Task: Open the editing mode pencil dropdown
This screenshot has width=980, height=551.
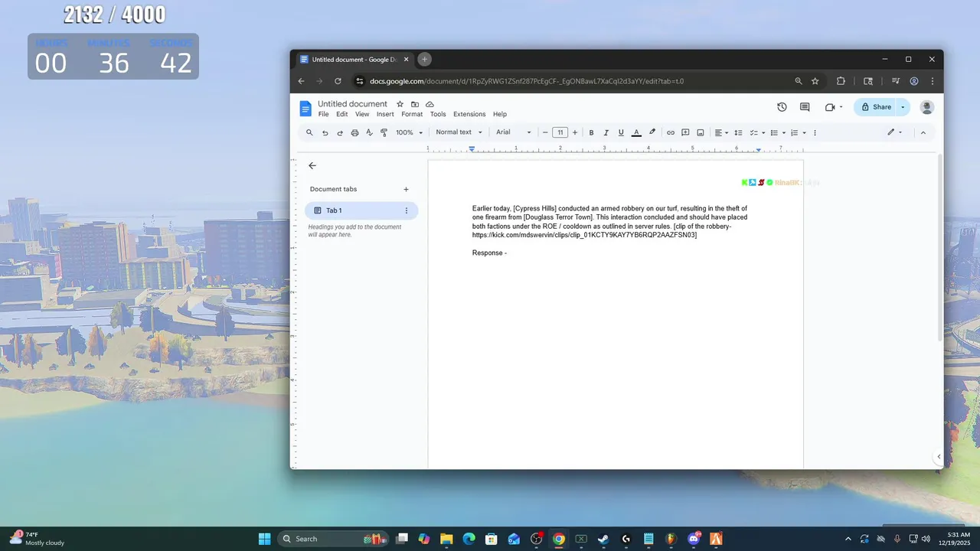Action: (894, 132)
